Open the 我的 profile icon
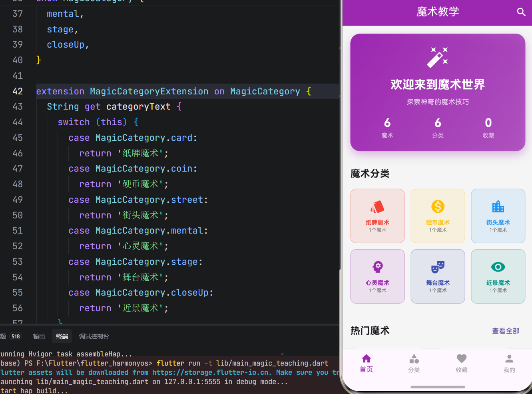This screenshot has height=394, width=532. click(x=509, y=358)
